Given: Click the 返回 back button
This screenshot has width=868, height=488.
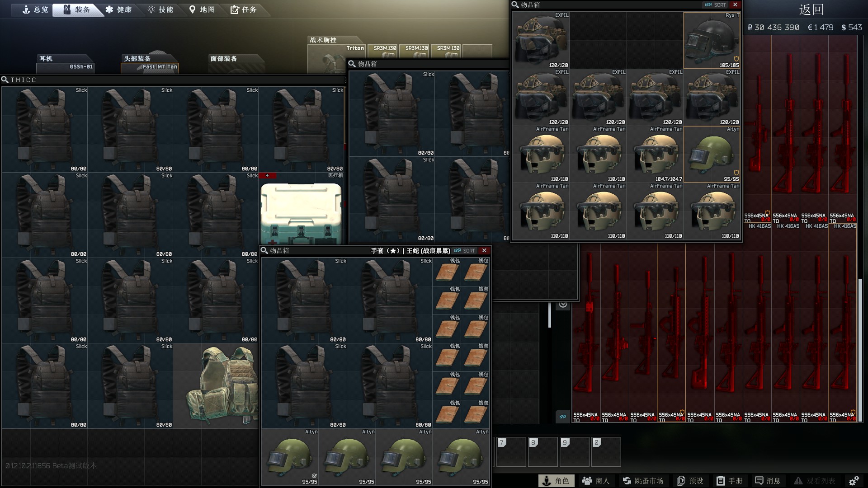Looking at the screenshot, I should coord(811,10).
